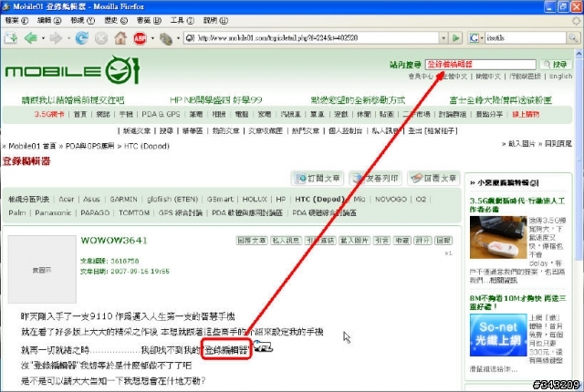Open the Panasonic sub-forum link

coord(53,212)
